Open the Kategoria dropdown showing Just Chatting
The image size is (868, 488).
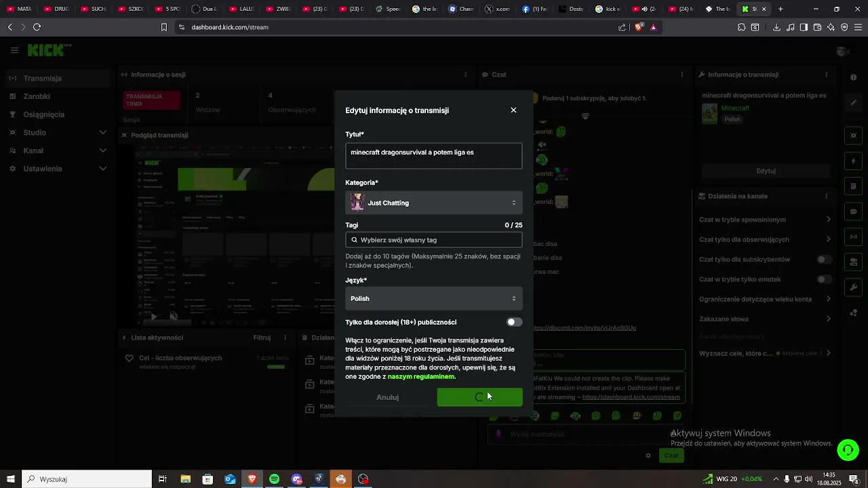pos(434,203)
